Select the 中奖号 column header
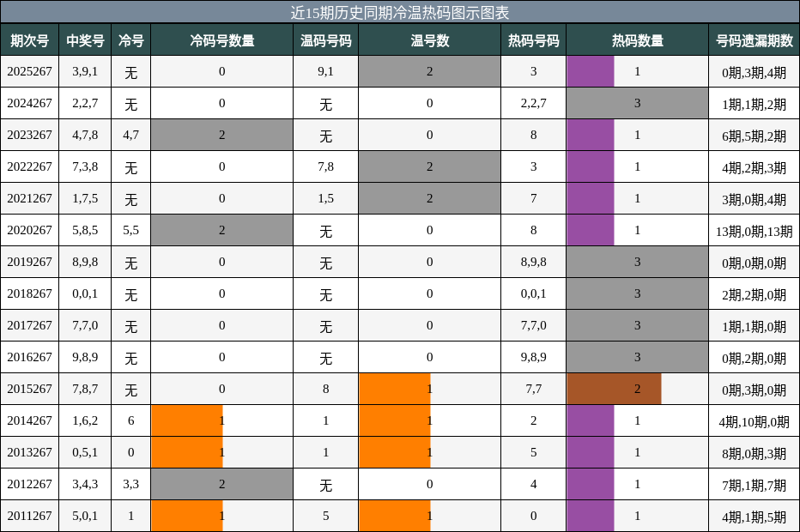The width and height of the screenshot is (800, 532). [85, 40]
